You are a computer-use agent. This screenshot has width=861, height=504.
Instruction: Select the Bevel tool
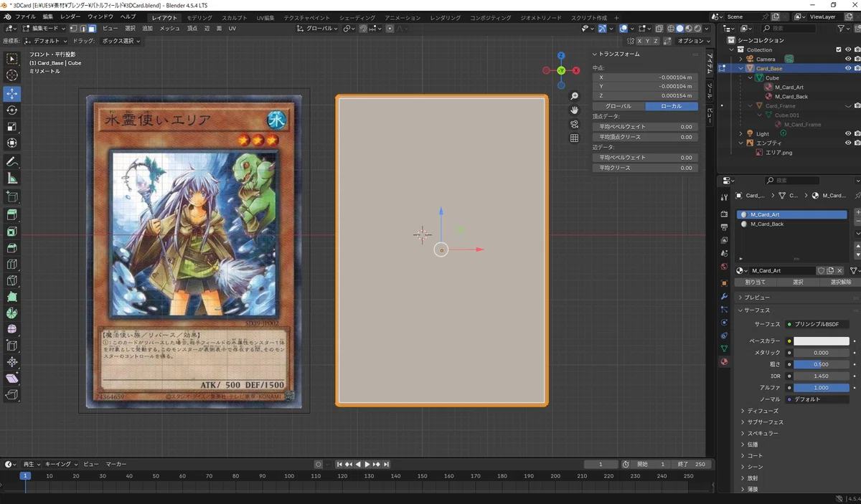11,248
